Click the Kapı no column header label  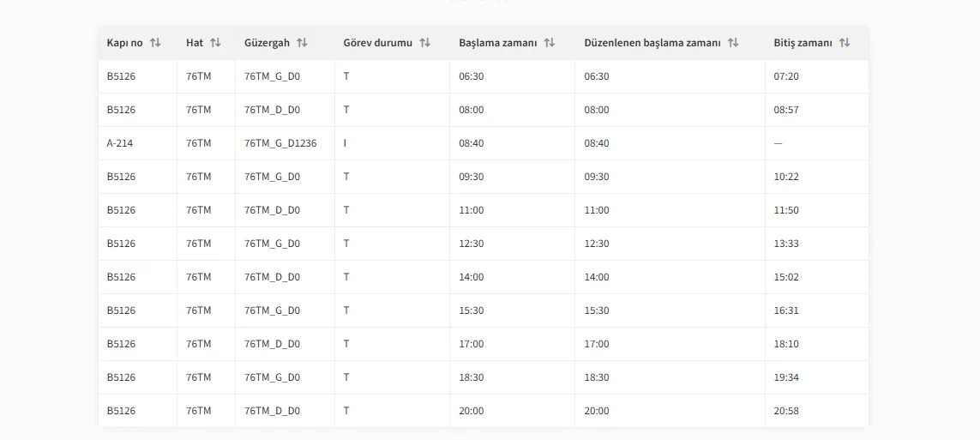124,43
